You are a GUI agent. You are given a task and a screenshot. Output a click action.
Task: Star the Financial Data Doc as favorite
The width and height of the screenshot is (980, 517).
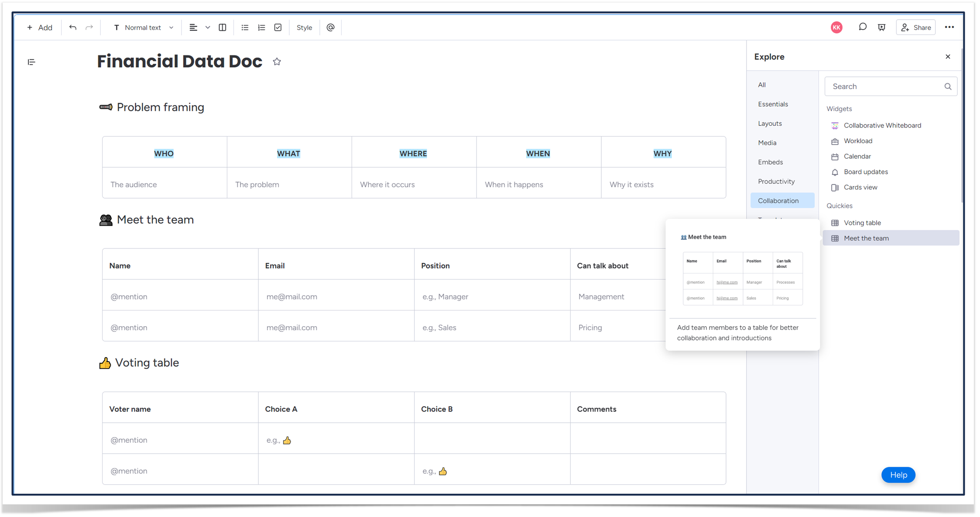[x=277, y=62]
